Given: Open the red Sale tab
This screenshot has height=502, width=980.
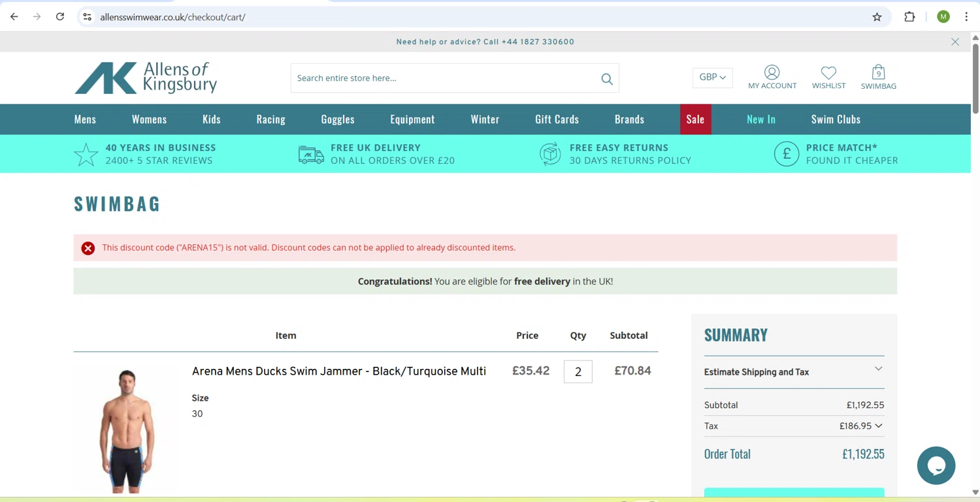Looking at the screenshot, I should [x=695, y=119].
